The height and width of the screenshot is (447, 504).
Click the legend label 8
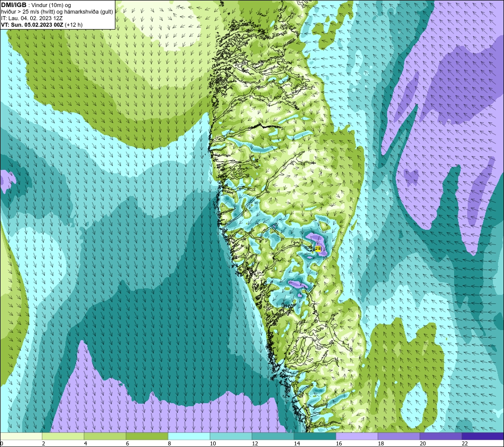point(169,443)
